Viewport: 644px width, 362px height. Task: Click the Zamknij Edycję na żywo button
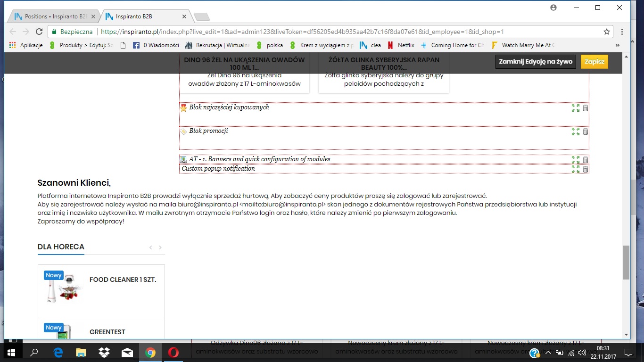click(536, 62)
